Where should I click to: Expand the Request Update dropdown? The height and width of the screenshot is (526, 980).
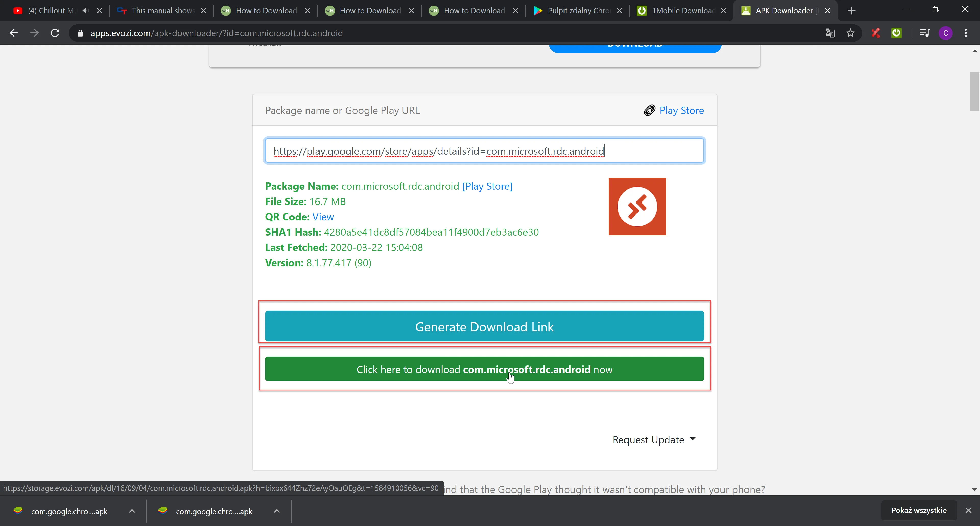tap(654, 440)
